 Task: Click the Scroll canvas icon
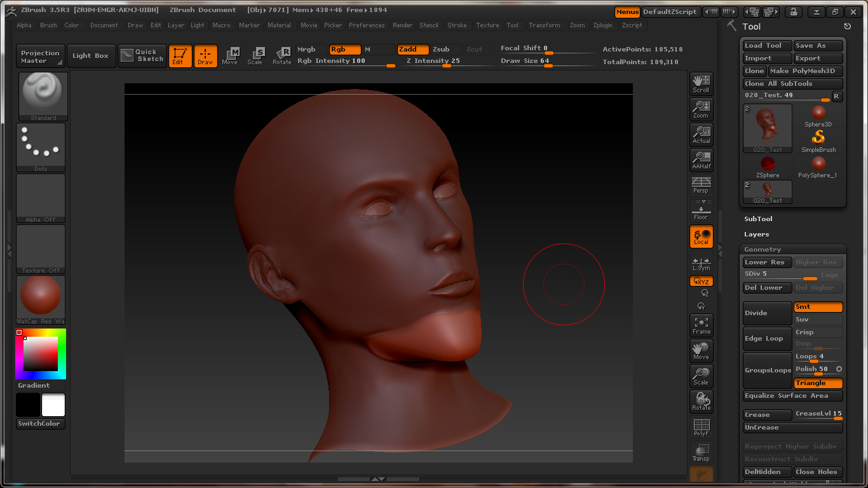click(x=701, y=83)
